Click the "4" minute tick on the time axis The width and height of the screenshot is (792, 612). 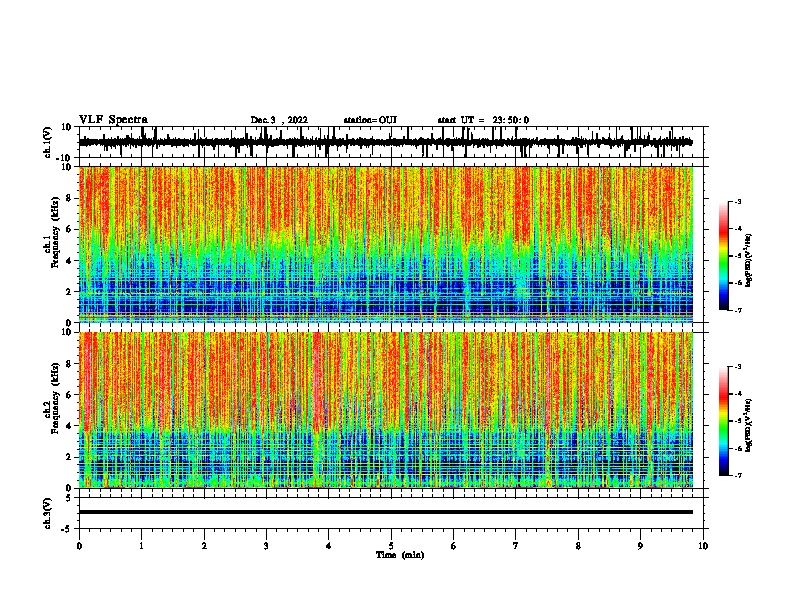coord(329,546)
